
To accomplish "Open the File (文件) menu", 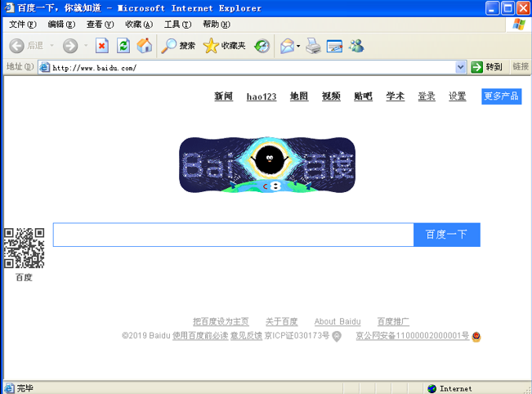I will [23, 25].
